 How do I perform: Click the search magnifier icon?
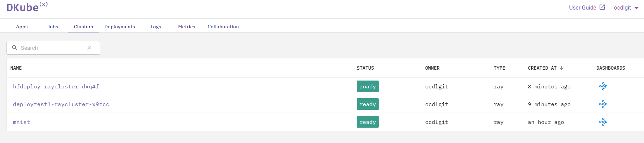click(15, 48)
